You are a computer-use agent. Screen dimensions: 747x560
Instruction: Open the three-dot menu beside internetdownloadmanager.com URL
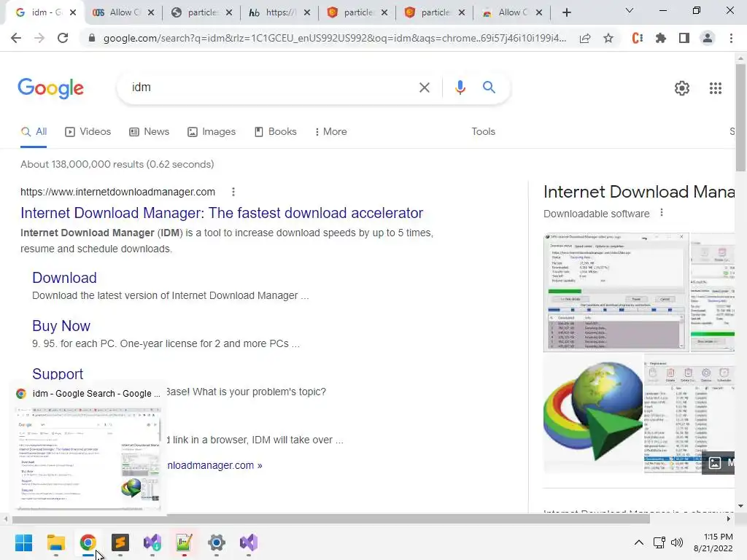[x=233, y=192]
